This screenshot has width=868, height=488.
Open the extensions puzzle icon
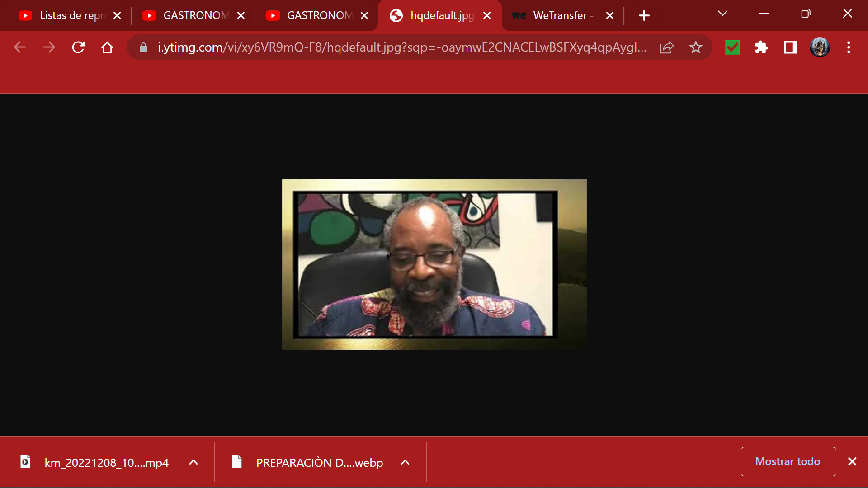tap(761, 47)
